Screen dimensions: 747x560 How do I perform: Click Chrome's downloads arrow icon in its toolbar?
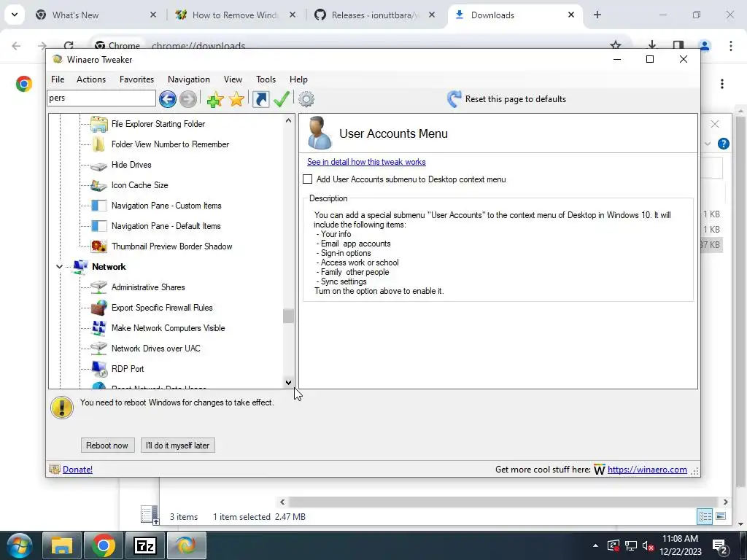pos(651,46)
